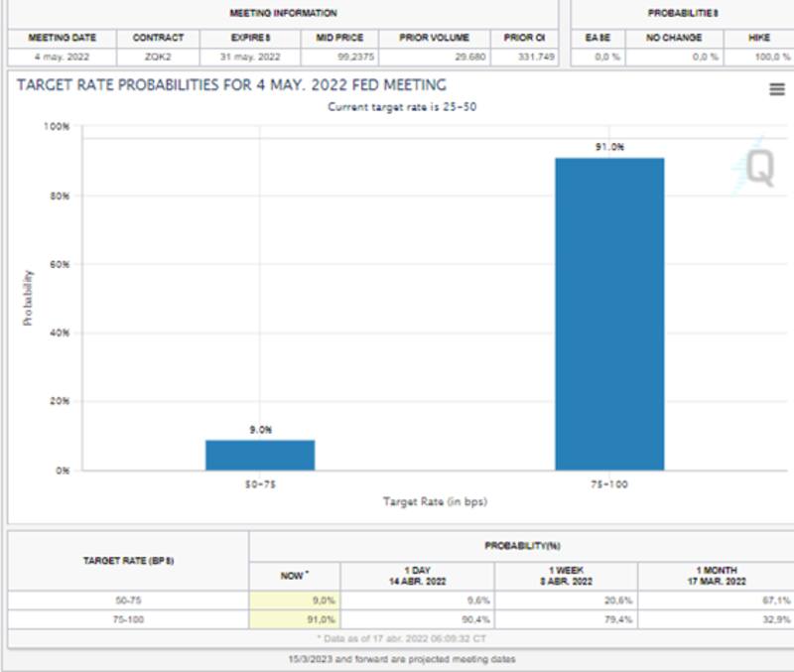The height and width of the screenshot is (672, 794).
Task: Click the 9,0% NOW probability cell
Action: (295, 601)
